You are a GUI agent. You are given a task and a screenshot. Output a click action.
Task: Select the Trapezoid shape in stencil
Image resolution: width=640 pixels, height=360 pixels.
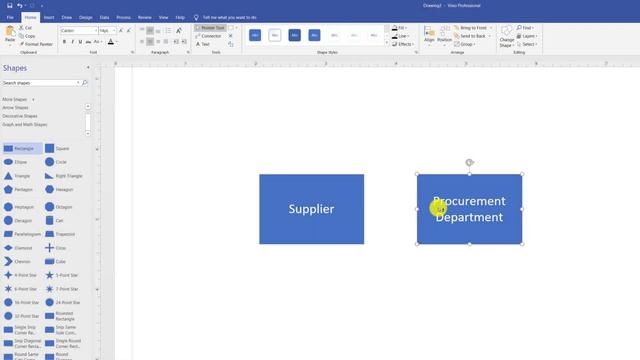tap(60, 234)
